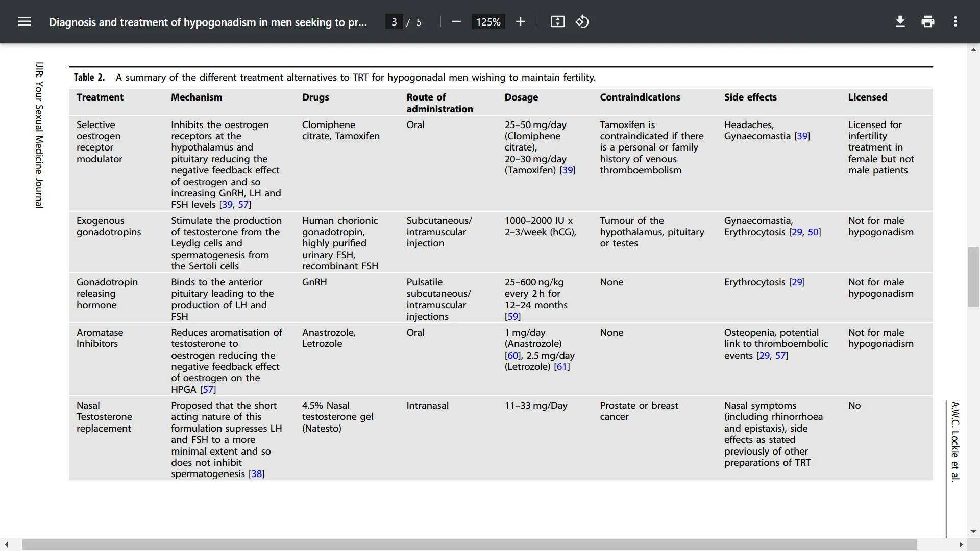The height and width of the screenshot is (551, 980).
Task: Click the vertical scrollbar thumb
Action: (973, 277)
